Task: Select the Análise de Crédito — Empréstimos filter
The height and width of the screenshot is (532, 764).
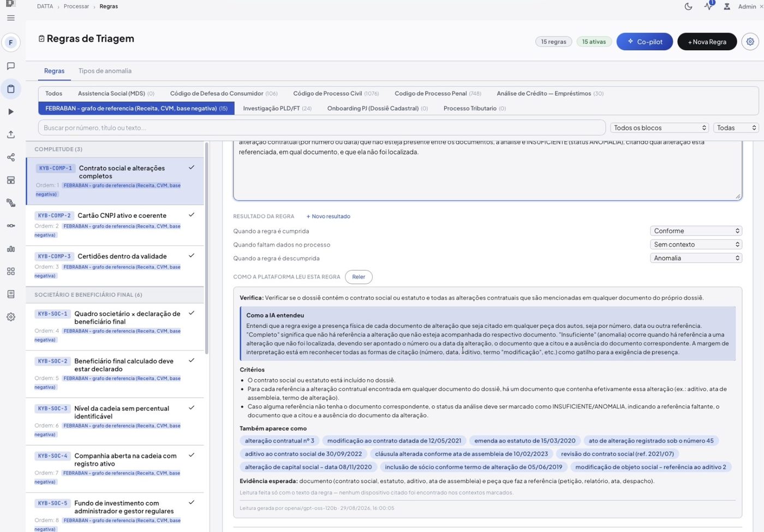Action: [550, 93]
